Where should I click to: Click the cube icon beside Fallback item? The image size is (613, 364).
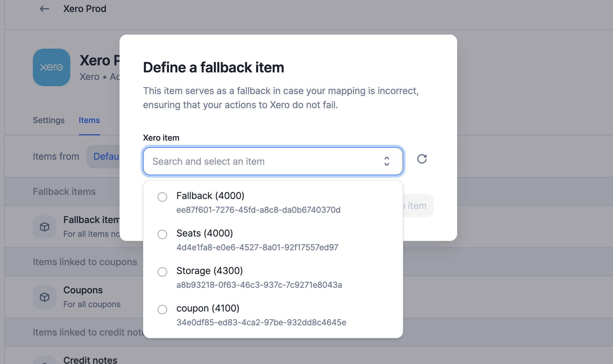tap(45, 227)
